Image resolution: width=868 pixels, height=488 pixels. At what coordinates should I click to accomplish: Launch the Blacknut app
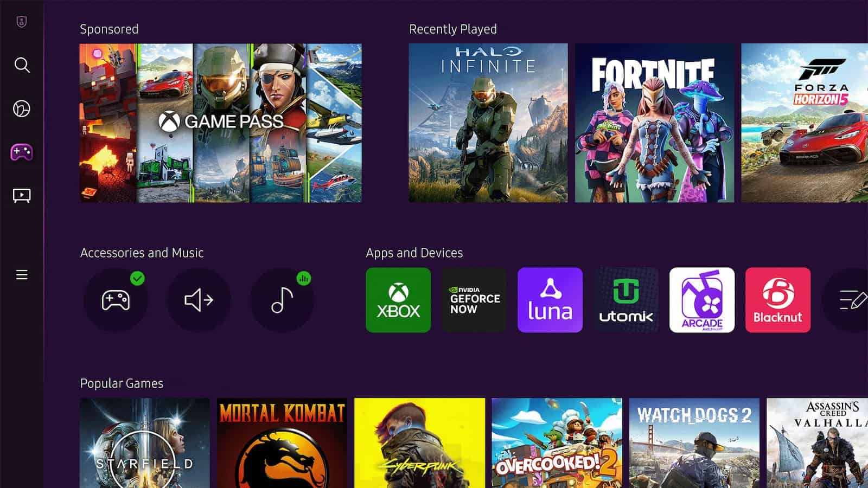click(x=778, y=300)
